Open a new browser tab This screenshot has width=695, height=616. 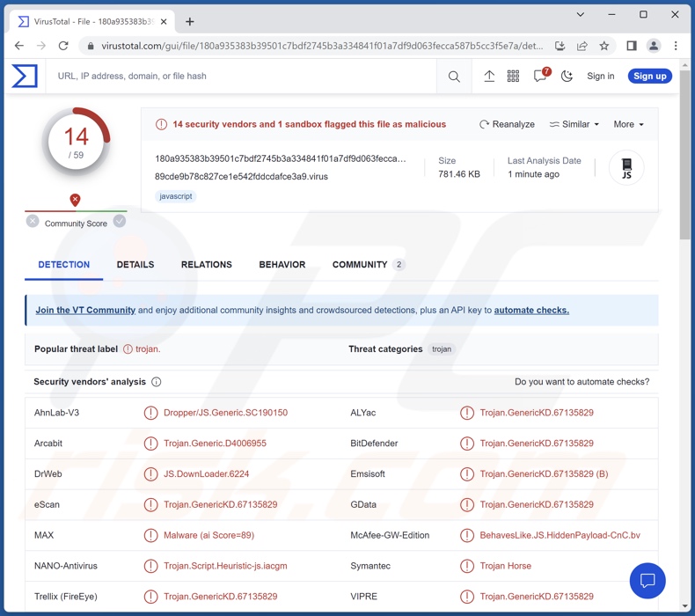pyautogui.click(x=190, y=21)
